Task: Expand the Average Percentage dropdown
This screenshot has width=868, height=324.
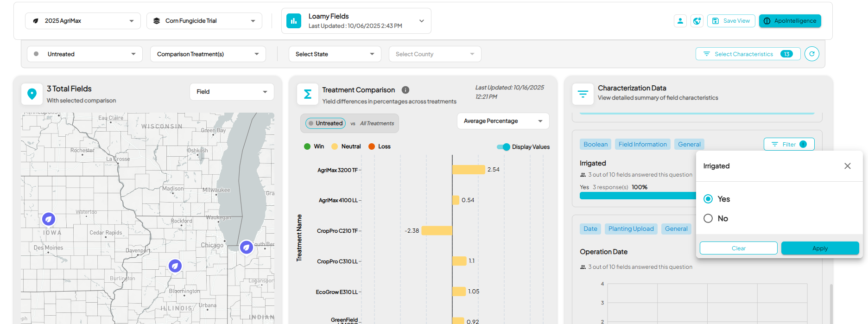Action: coord(503,121)
